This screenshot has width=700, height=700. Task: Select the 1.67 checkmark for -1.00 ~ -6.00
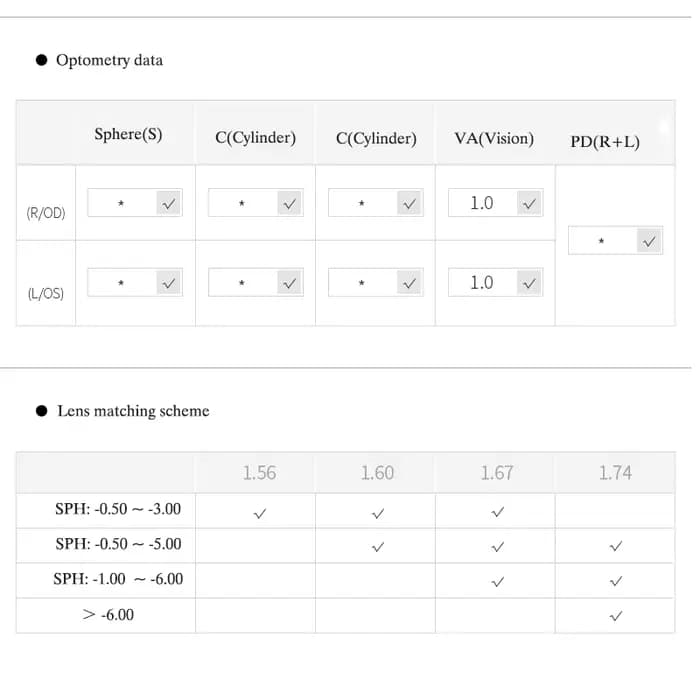point(497,581)
